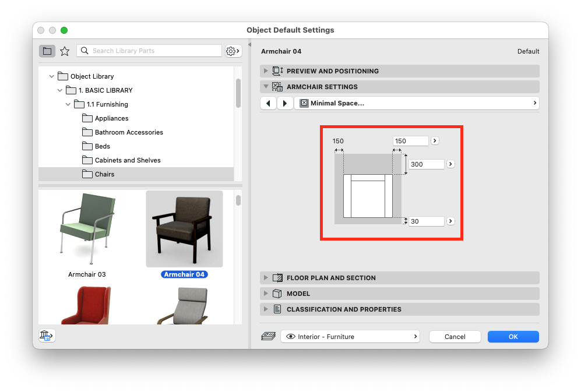581x392 pixels.
Task: Click Preview and Positioning panel icon
Action: 277,70
